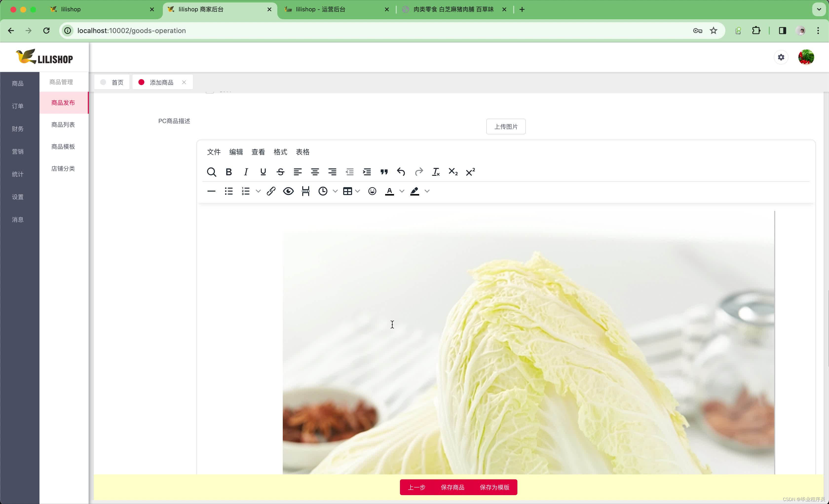Open a new browser tab
This screenshot has width=829, height=504.
point(522,9)
